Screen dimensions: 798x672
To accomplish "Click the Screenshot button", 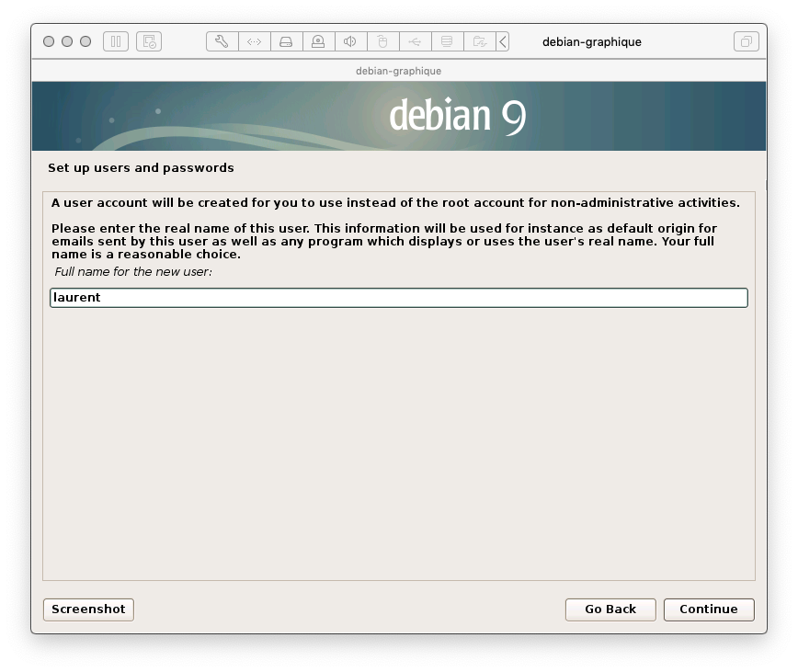I will coord(88,609).
